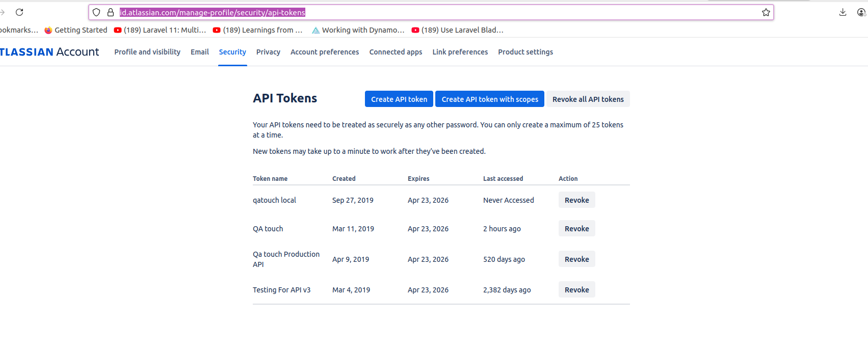868x350 pixels.
Task: Switch to Profile and visibility tab
Action: [x=147, y=52]
